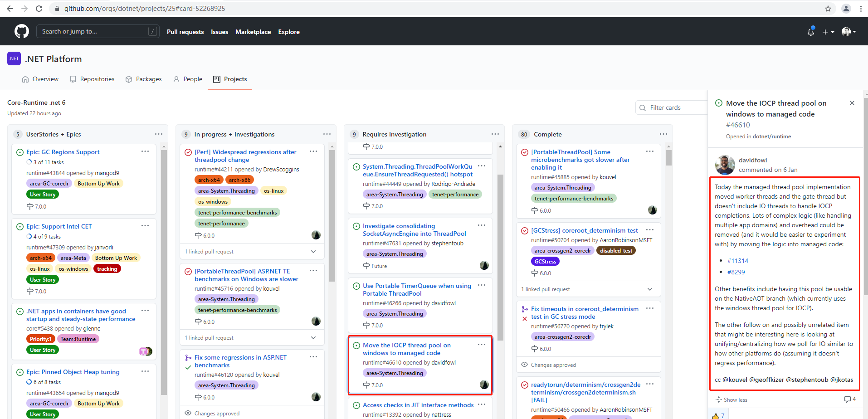
Task: Open the dotnet/runtime repository link
Action: pyautogui.click(x=772, y=136)
